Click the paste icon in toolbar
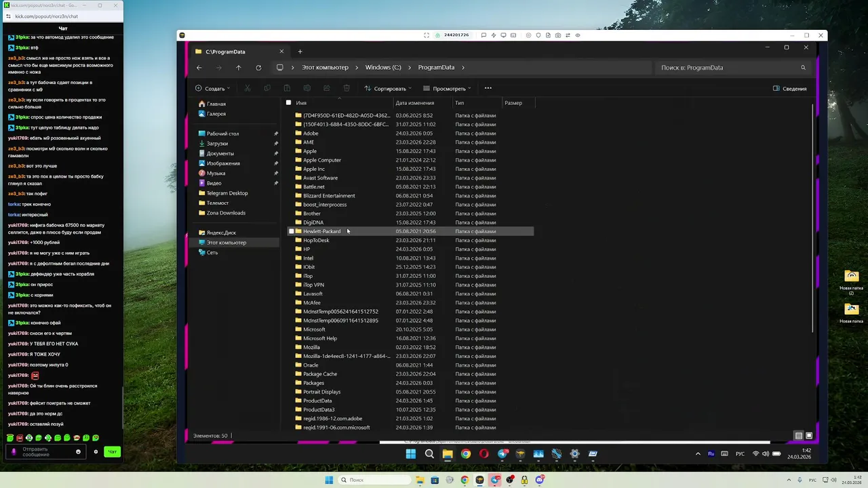The image size is (868, 488). [x=287, y=88]
